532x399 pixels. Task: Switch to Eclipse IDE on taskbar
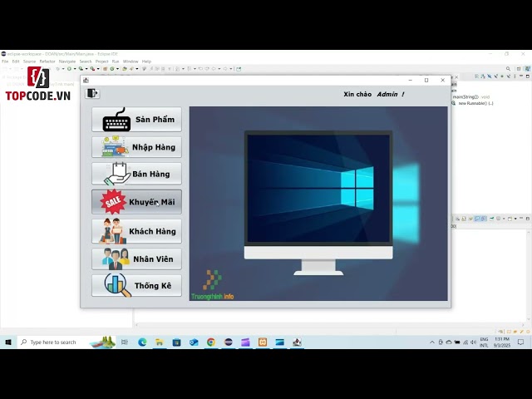pyautogui.click(x=229, y=342)
